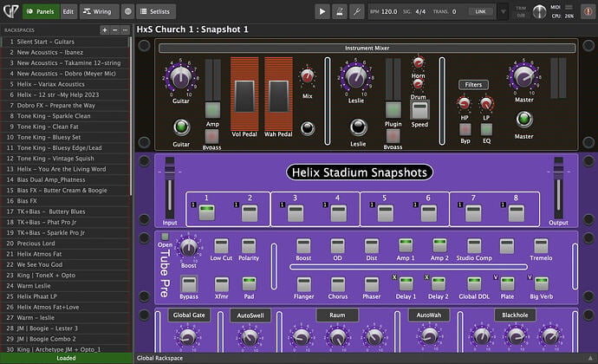Expand the arrow in Global Rackspace bar

click(x=590, y=358)
